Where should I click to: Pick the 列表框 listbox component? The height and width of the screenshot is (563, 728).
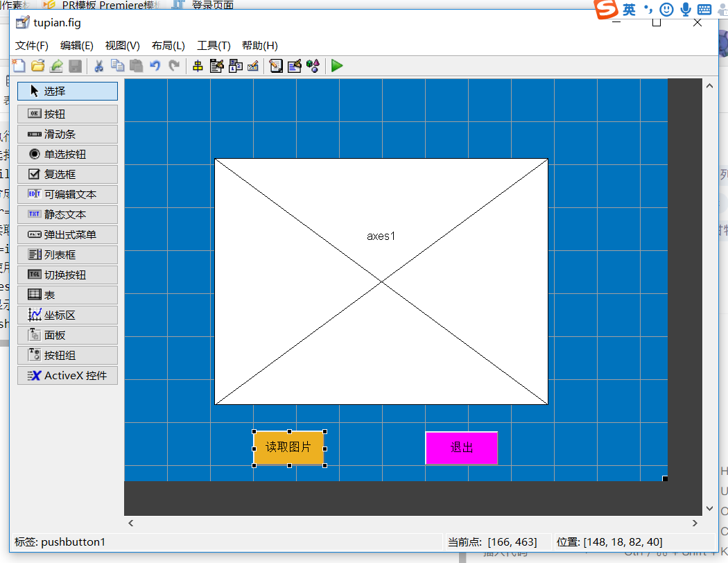pyautogui.click(x=67, y=255)
